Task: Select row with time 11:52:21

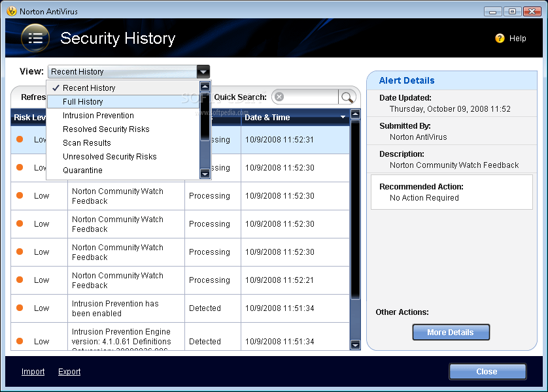Action: pos(180,280)
